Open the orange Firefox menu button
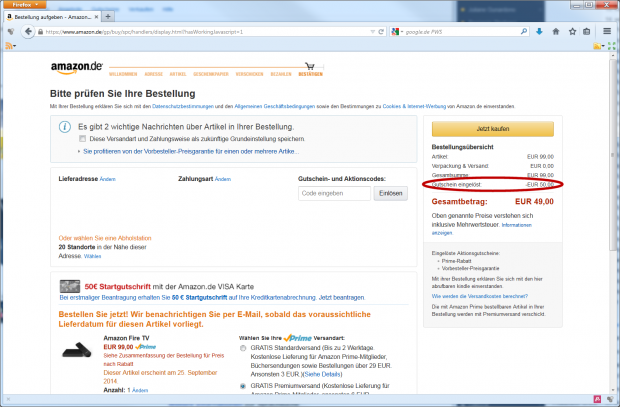Viewport: 620px width, 407px height. [25, 5]
